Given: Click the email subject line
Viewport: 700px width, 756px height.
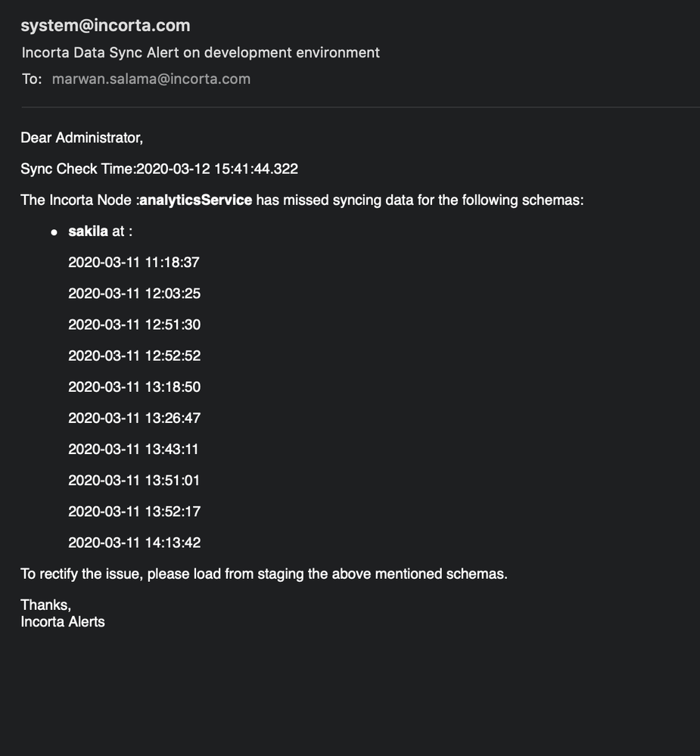Looking at the screenshot, I should 201,53.
